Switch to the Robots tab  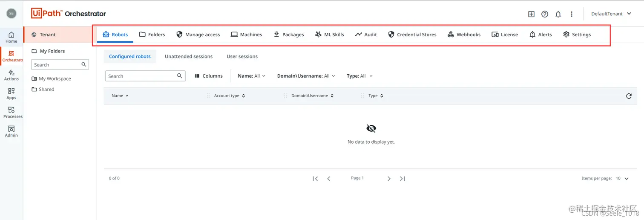(x=115, y=35)
